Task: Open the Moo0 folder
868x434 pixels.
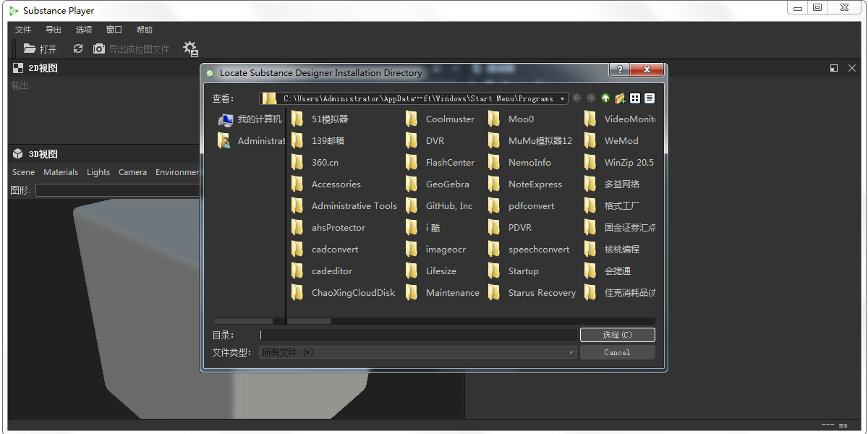Action: pos(511,119)
